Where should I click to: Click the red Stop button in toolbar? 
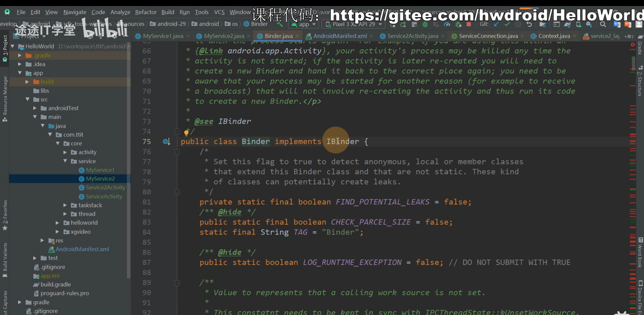click(468, 24)
